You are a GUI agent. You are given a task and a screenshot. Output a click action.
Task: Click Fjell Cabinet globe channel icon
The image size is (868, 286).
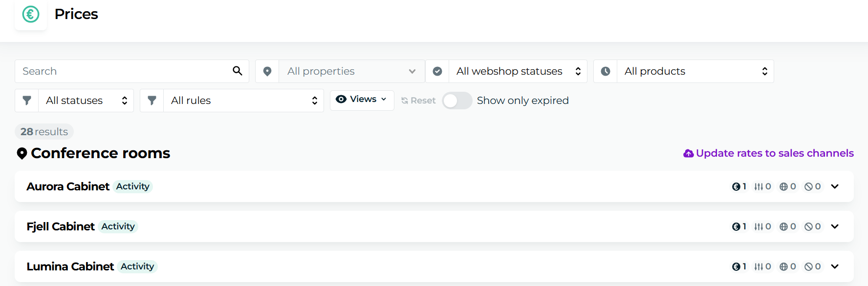[783, 226]
